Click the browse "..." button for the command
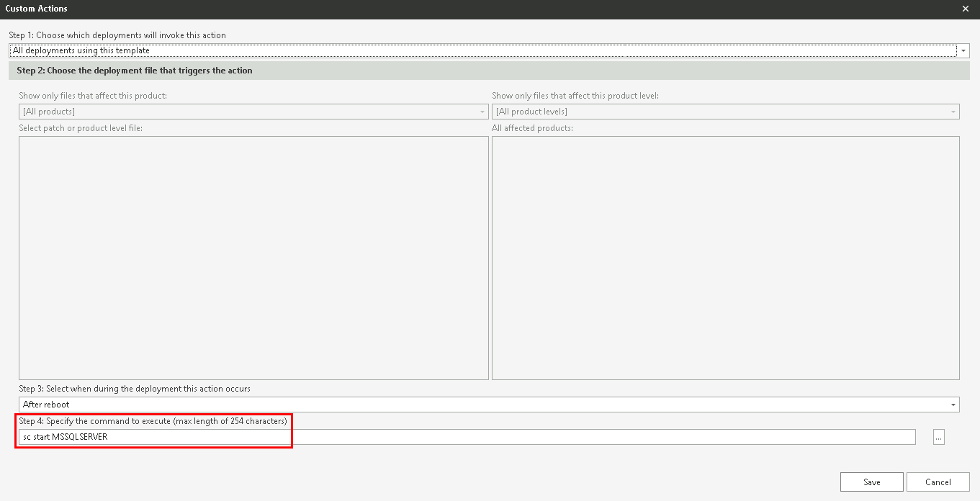980x501 pixels. (938, 436)
